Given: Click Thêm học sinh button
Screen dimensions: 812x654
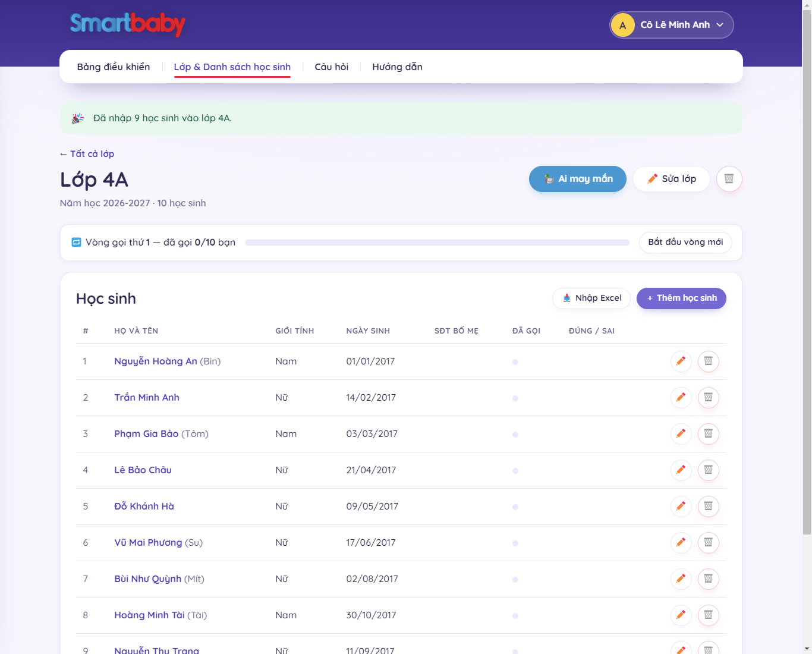Looking at the screenshot, I should [x=681, y=298].
